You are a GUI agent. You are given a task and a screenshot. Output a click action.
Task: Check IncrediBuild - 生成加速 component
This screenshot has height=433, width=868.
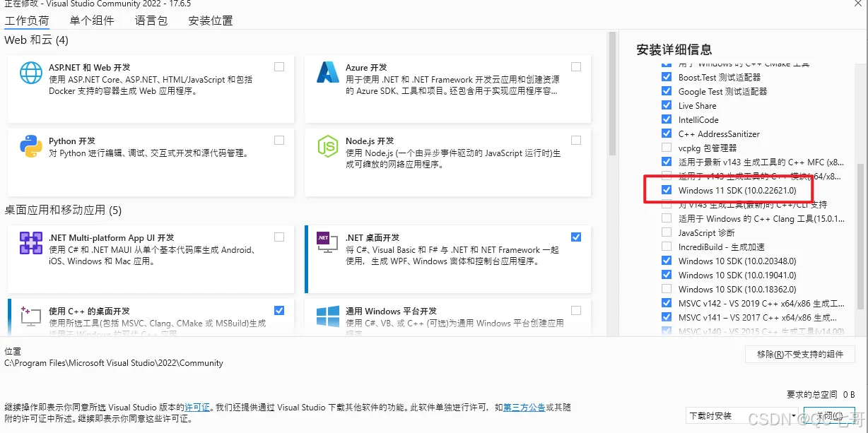tap(667, 247)
